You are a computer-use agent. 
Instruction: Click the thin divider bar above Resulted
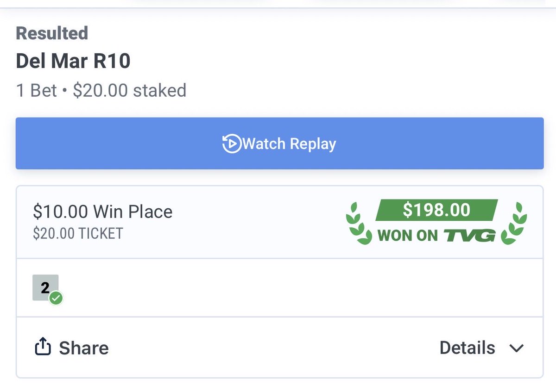(x=278, y=8)
